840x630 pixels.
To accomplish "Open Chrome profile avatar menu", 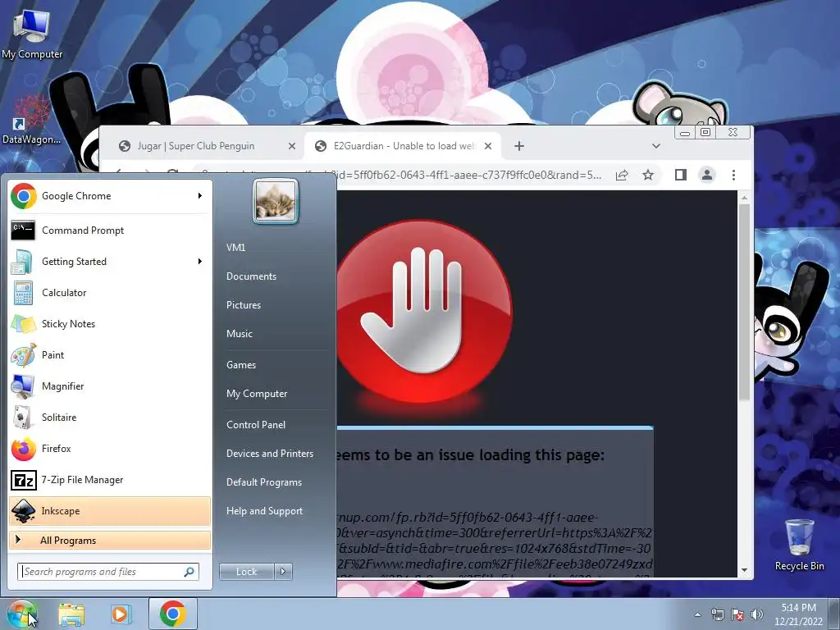I will pos(707,175).
